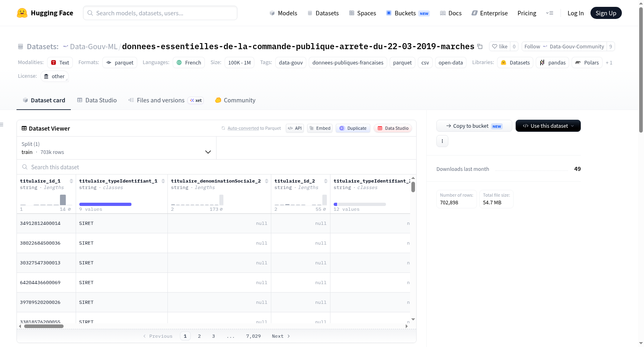The image size is (644, 347).
Task: Open the API button in Dataset Viewer
Action: click(x=295, y=128)
